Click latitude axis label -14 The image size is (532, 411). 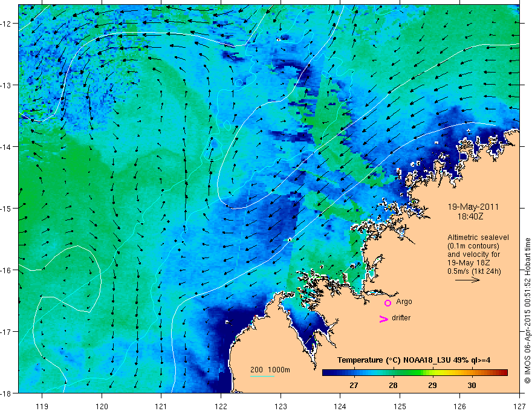[x=6, y=147]
